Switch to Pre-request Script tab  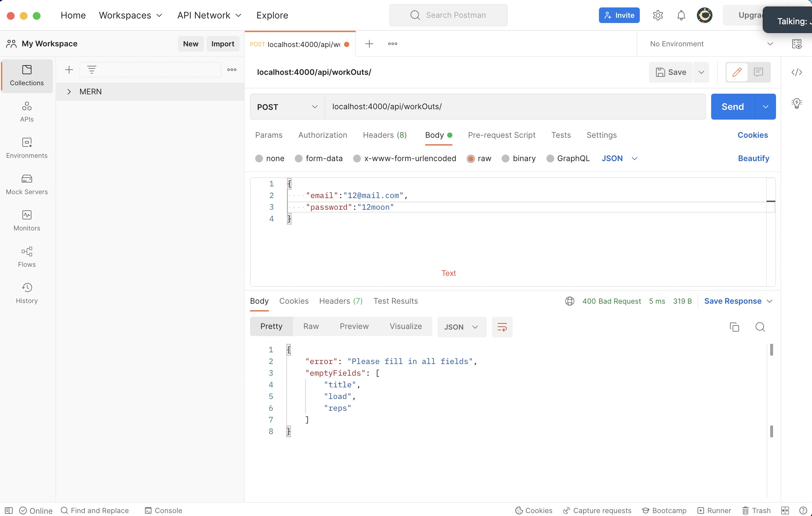501,135
